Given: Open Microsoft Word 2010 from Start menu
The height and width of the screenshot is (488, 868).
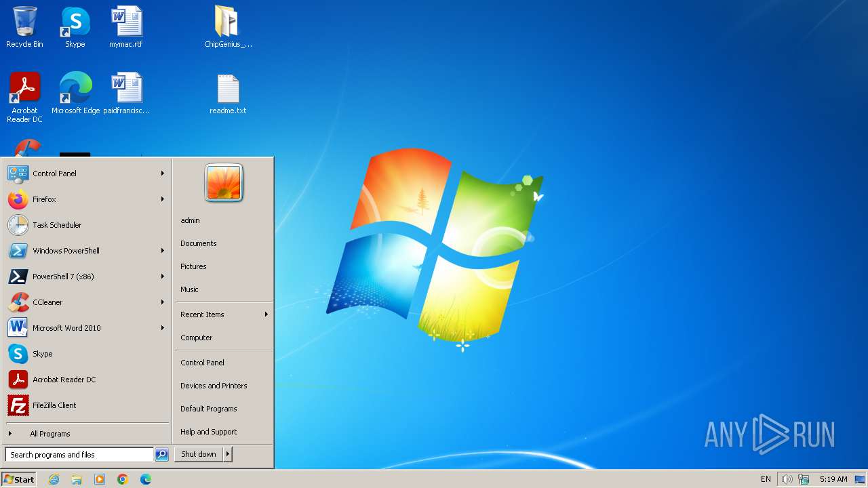Looking at the screenshot, I should coord(86,328).
